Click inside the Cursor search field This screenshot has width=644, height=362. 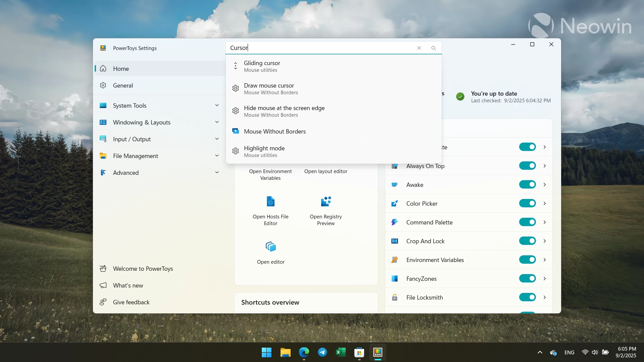[319, 48]
